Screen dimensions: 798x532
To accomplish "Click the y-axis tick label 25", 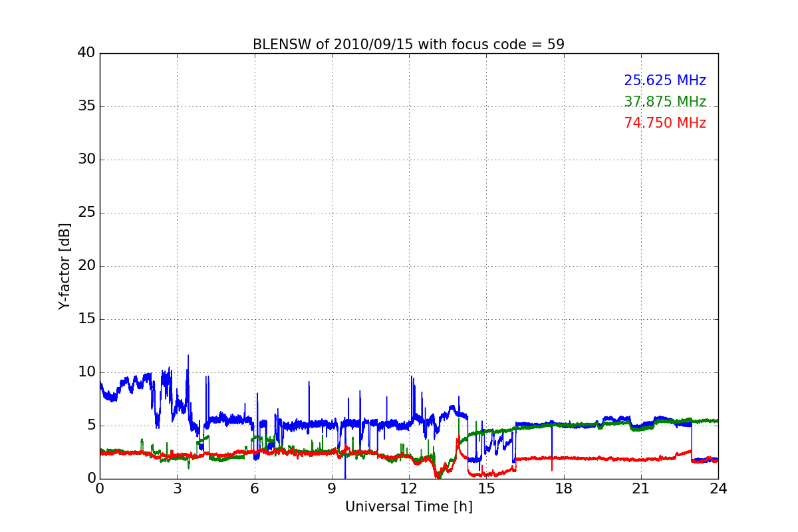I will tap(86, 213).
